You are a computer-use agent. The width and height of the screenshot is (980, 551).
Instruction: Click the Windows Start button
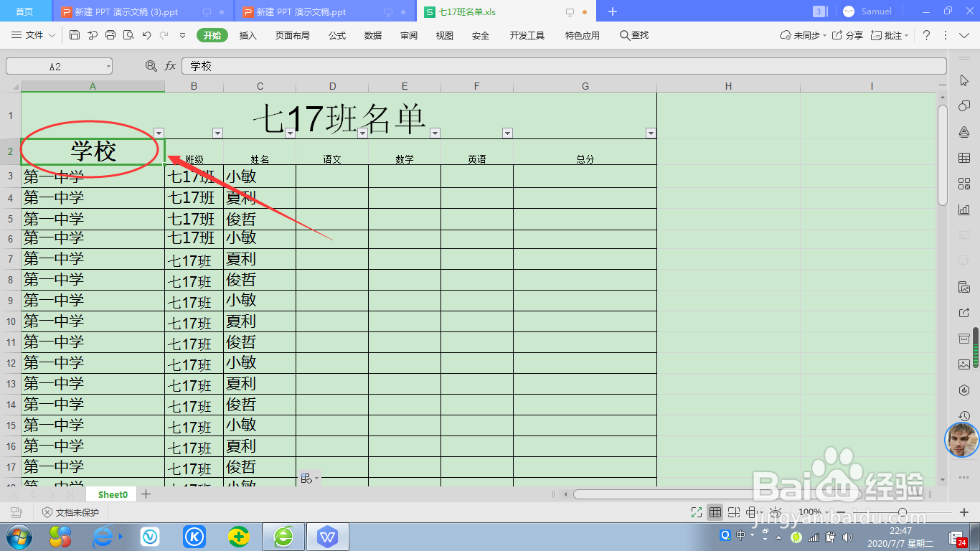(x=19, y=536)
